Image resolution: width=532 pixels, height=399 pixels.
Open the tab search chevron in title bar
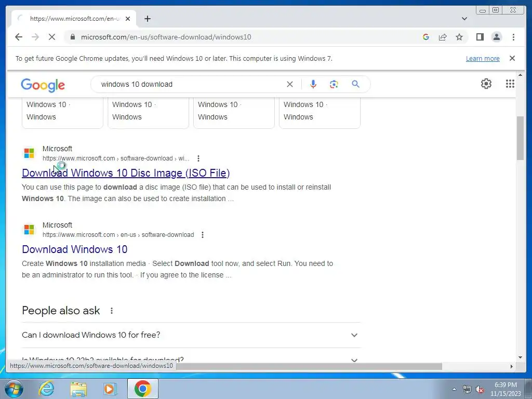[x=464, y=19]
